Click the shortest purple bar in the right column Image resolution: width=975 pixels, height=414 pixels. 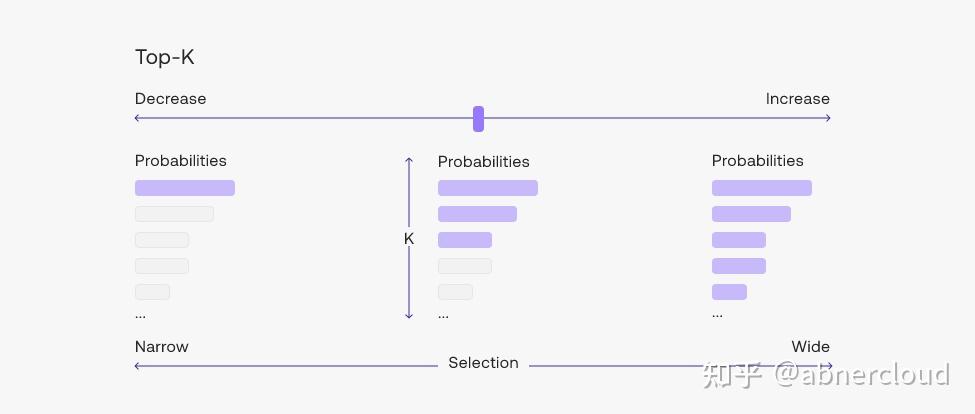(729, 292)
